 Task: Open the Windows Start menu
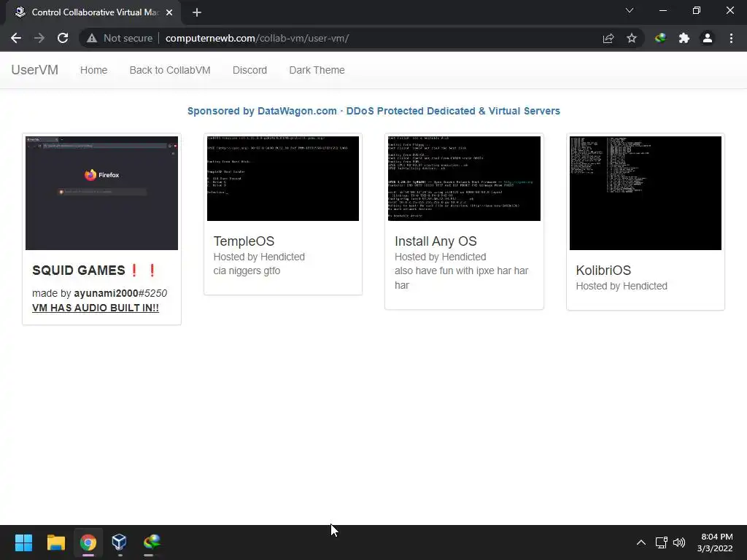pos(23,542)
